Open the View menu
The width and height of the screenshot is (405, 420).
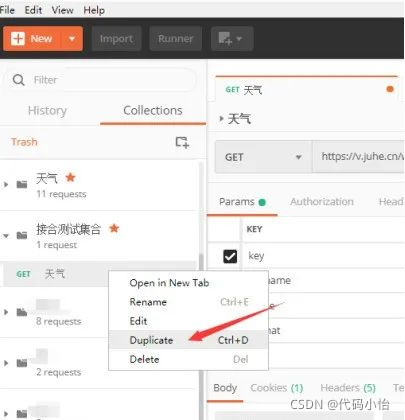pyautogui.click(x=63, y=10)
